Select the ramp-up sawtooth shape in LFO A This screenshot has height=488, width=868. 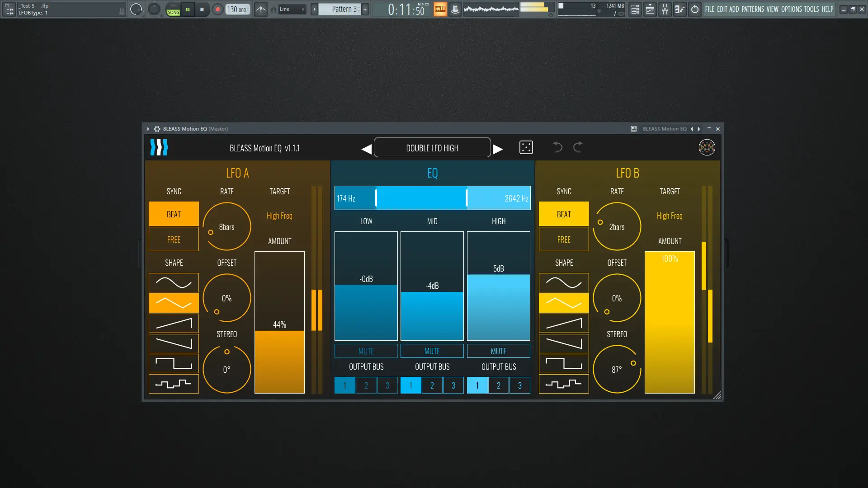pyautogui.click(x=174, y=324)
